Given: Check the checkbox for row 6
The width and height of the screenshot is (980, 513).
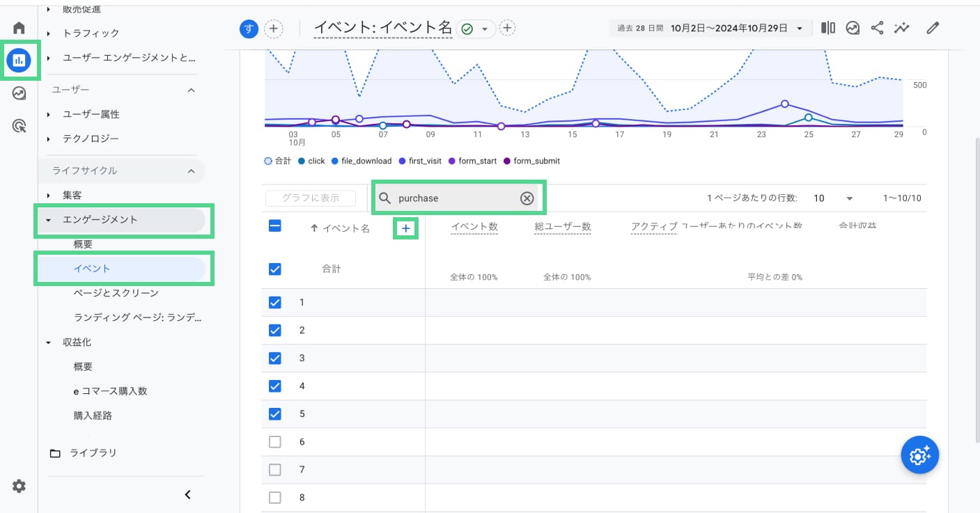Looking at the screenshot, I should pyautogui.click(x=274, y=442).
